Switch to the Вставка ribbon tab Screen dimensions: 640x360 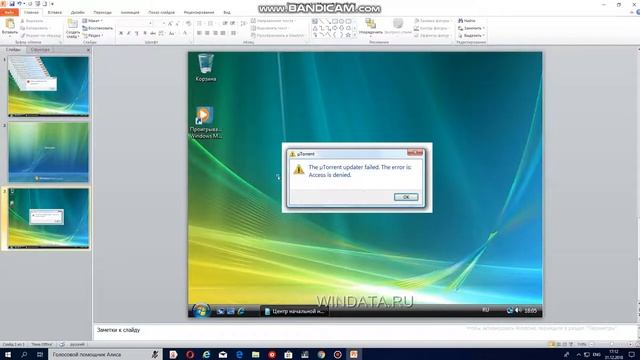click(54, 12)
